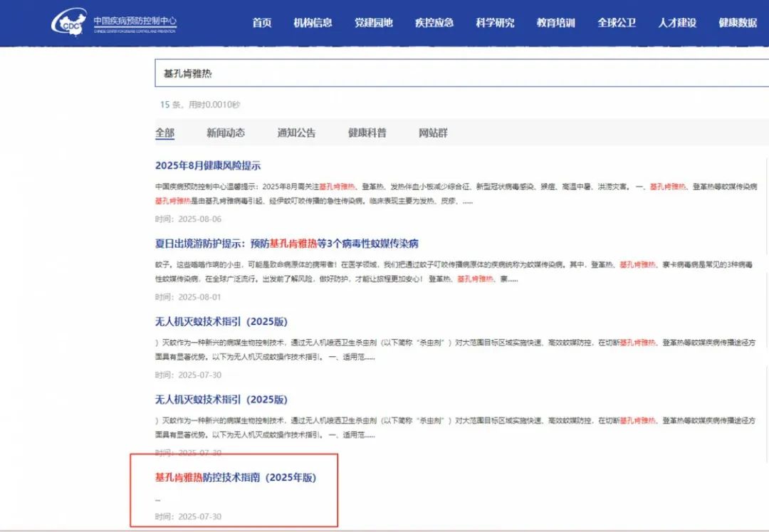Select the 全部 results tab
The height and width of the screenshot is (532, 769).
click(164, 132)
